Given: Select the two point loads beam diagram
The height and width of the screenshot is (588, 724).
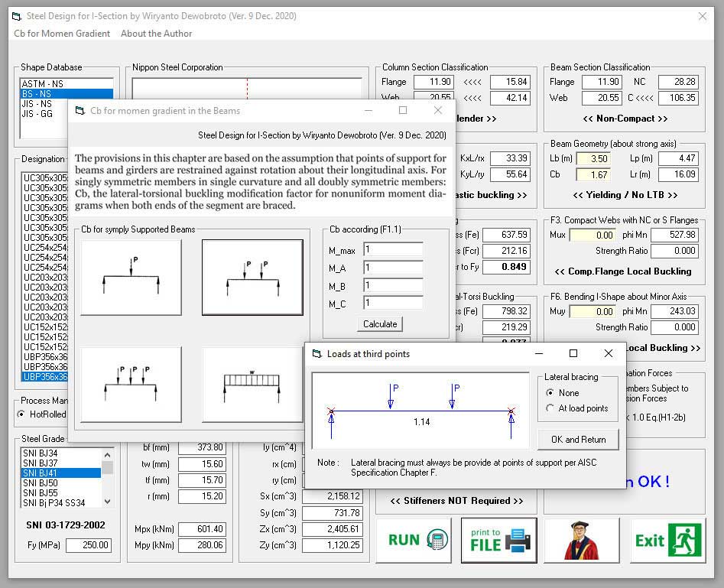Looking at the screenshot, I should tap(252, 277).
